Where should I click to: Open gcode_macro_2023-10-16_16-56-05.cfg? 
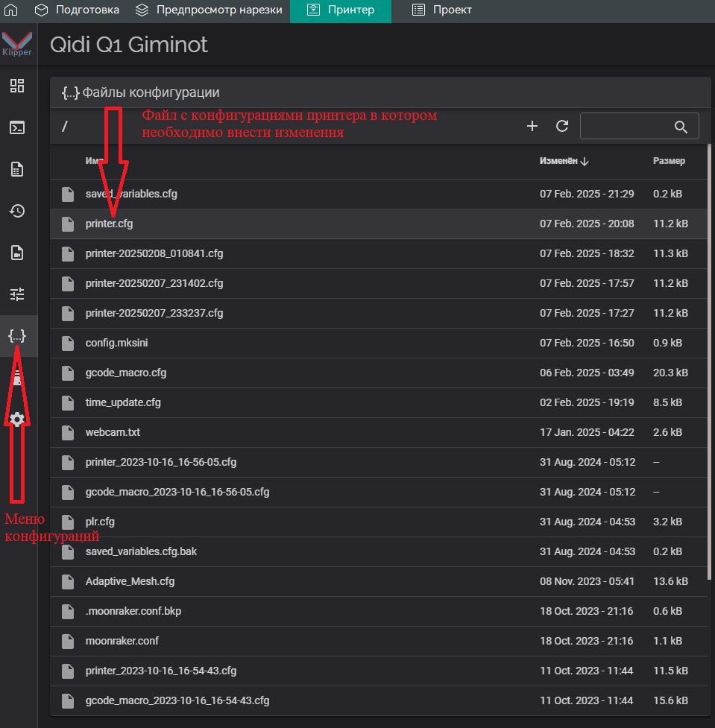pyautogui.click(x=379, y=492)
